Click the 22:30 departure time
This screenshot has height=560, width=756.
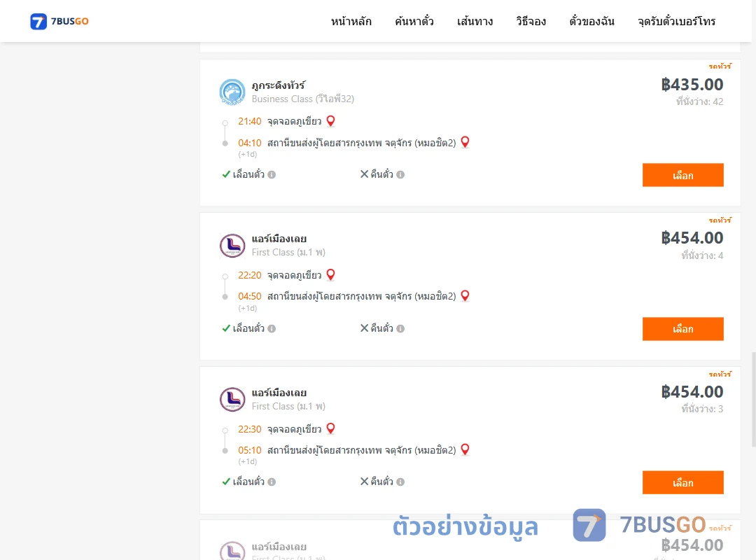(250, 429)
